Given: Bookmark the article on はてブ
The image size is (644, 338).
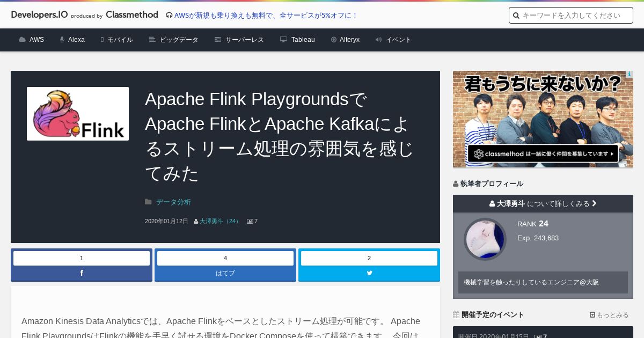Looking at the screenshot, I should point(225,273).
